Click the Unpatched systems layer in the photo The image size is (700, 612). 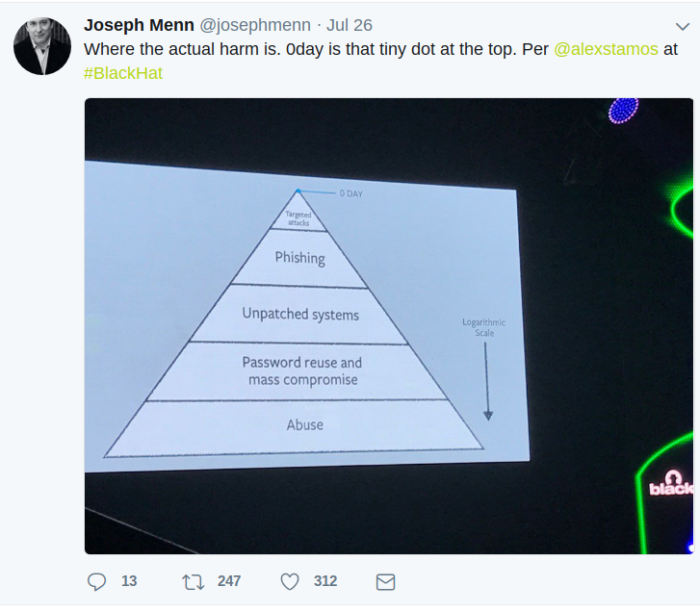tap(300, 315)
